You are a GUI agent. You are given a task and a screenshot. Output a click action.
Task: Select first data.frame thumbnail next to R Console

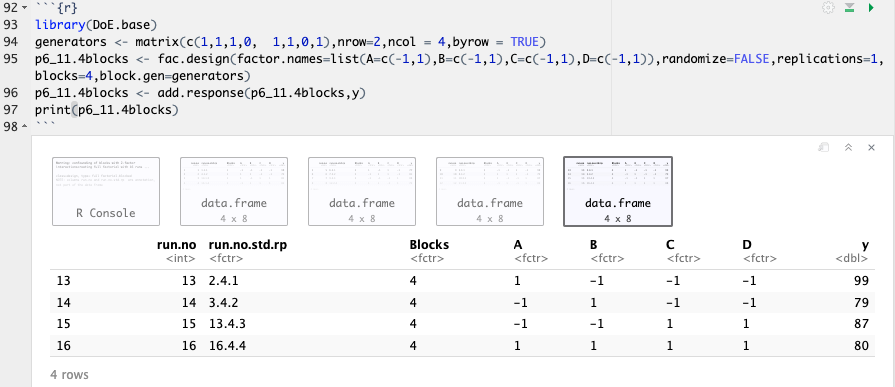234,192
